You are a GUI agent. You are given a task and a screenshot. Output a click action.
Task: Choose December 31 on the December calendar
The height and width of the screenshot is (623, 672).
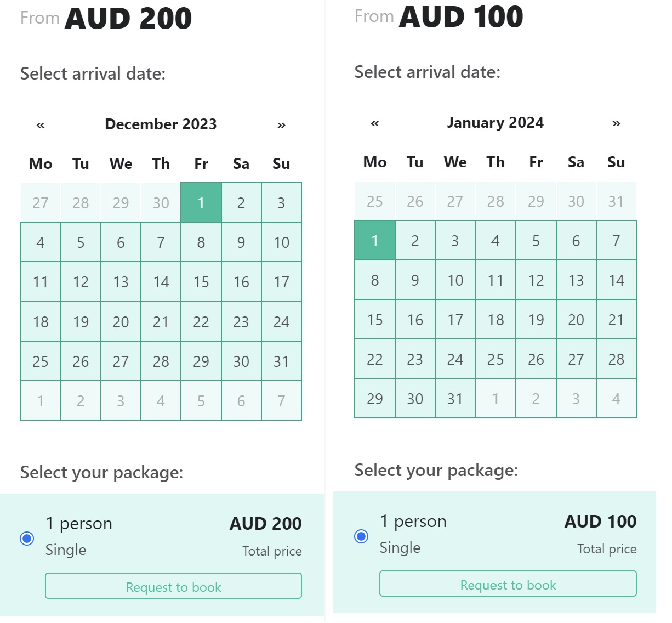point(281,361)
